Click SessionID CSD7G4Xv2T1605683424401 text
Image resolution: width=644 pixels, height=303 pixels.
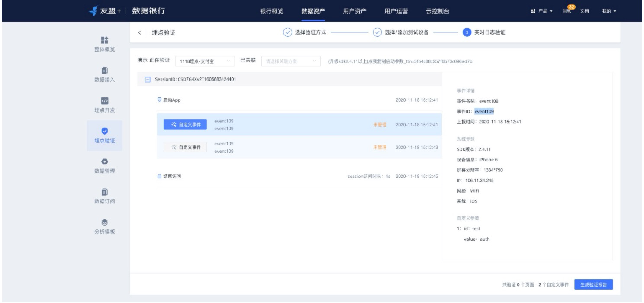coord(195,80)
